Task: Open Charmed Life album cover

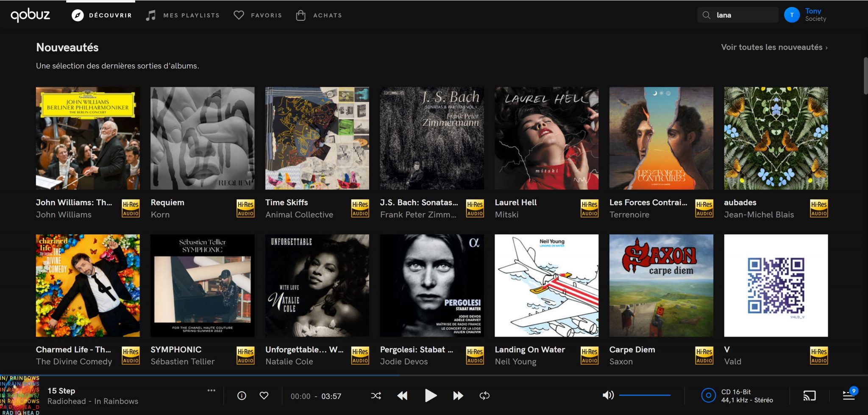Action: 88,286
